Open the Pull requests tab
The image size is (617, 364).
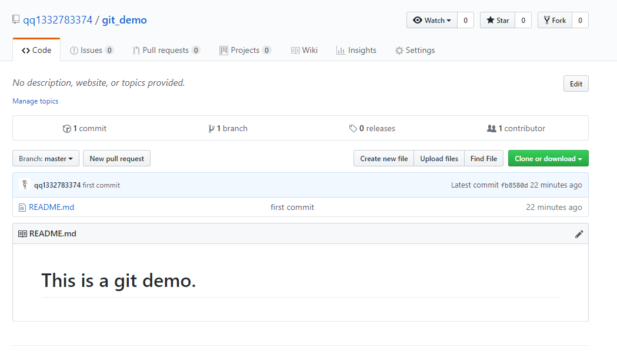[166, 51]
